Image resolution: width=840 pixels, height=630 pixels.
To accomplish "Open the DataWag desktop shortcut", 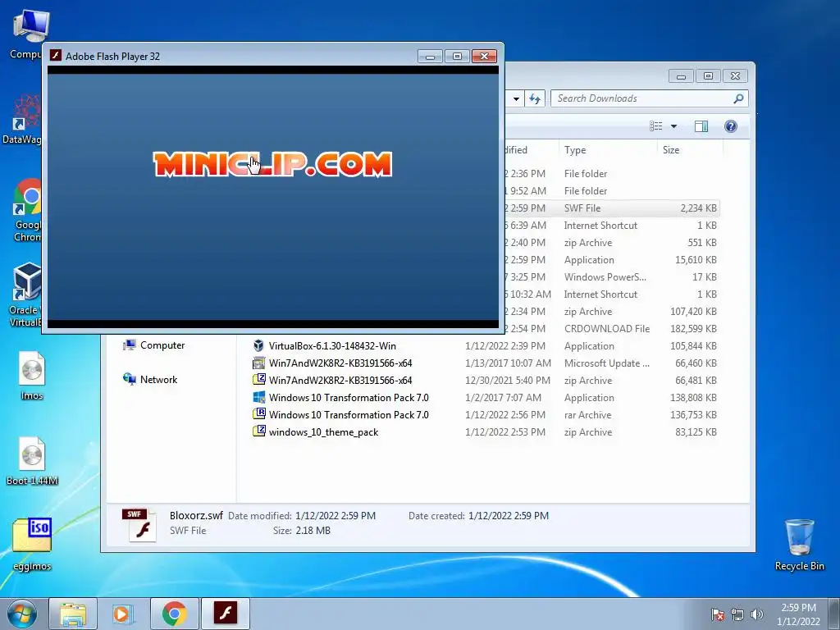I will click(x=24, y=119).
